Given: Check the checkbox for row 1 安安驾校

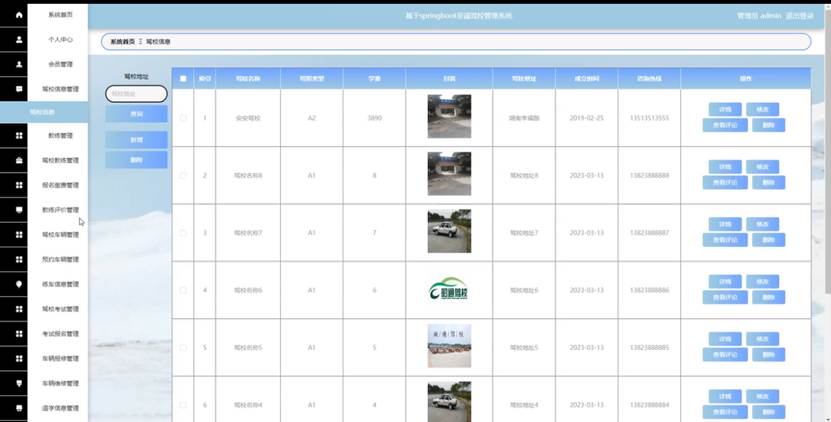Looking at the screenshot, I should [x=183, y=118].
